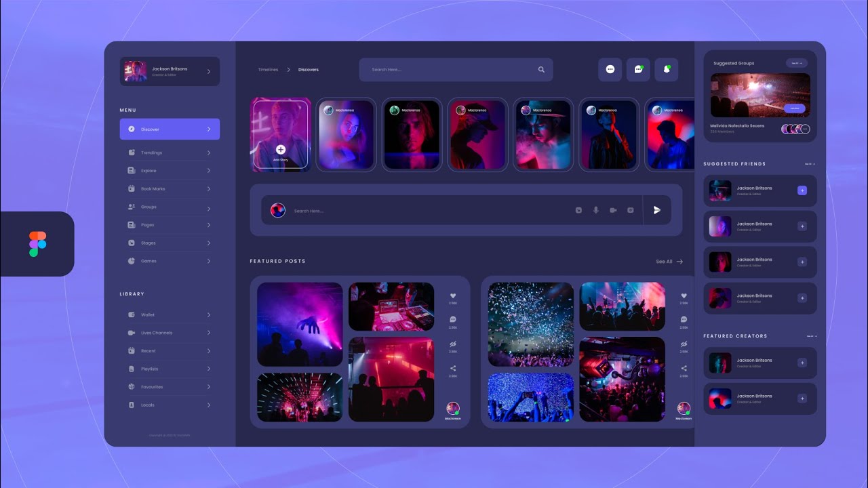The width and height of the screenshot is (868, 488).
Task: Open the notifications bell icon
Action: click(667, 69)
